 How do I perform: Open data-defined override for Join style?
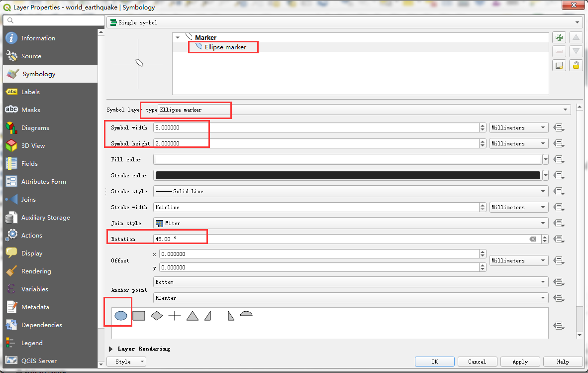[x=559, y=223]
